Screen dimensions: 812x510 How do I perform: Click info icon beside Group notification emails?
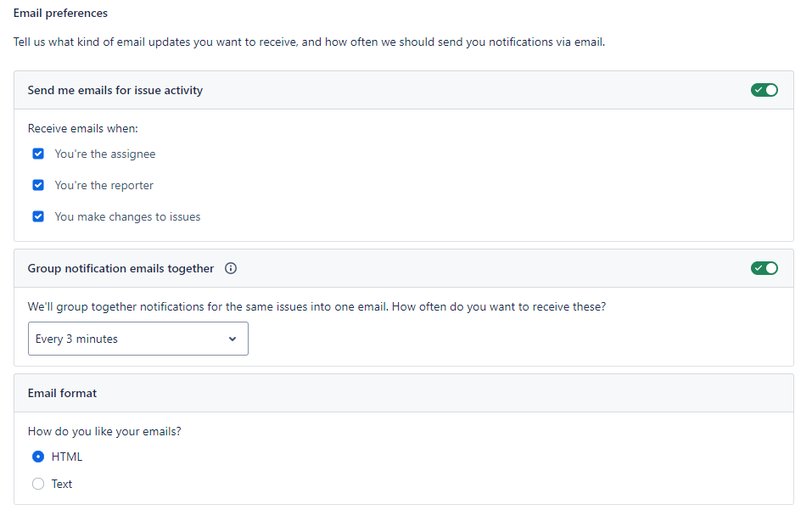coord(231,268)
